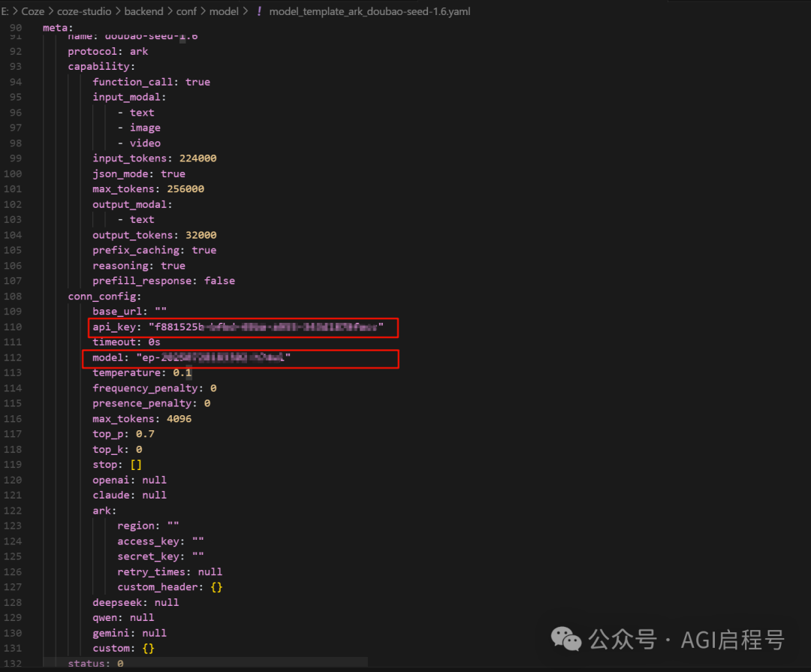Screen dimensions: 811x672
Task: Click the 'ark:' section key
Action: click(104, 511)
